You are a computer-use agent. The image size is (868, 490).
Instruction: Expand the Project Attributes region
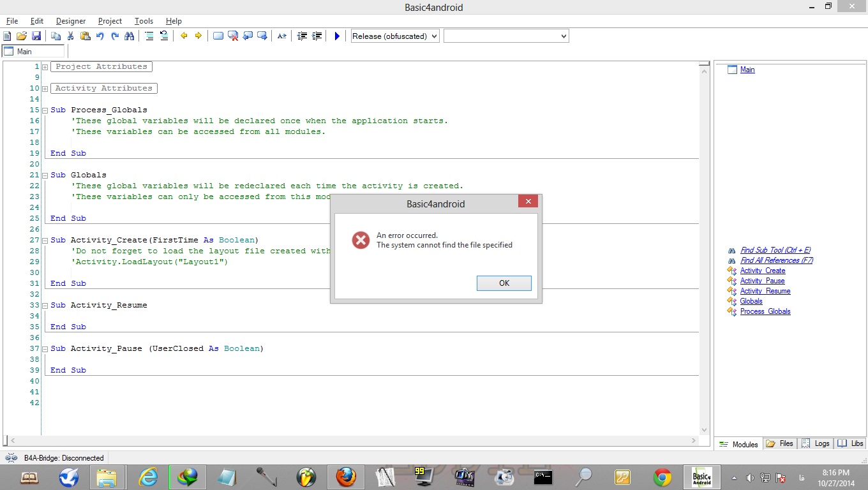coord(45,67)
